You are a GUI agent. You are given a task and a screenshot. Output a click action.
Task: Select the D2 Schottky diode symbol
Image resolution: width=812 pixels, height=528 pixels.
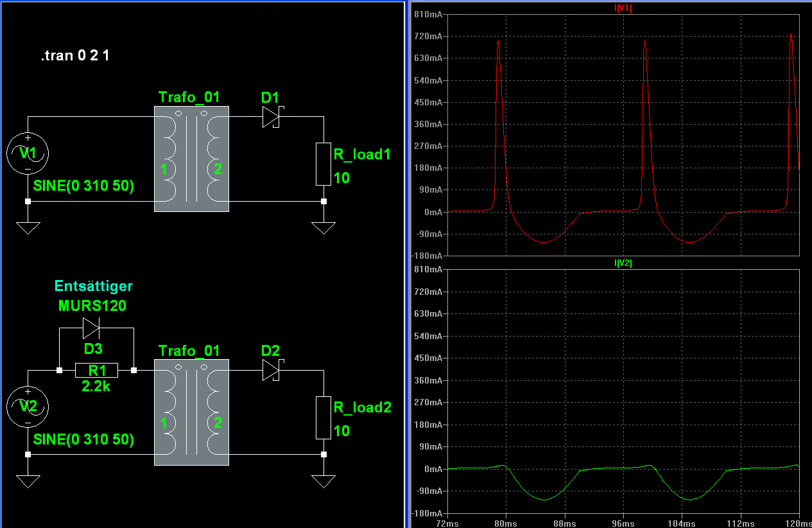[272, 370]
